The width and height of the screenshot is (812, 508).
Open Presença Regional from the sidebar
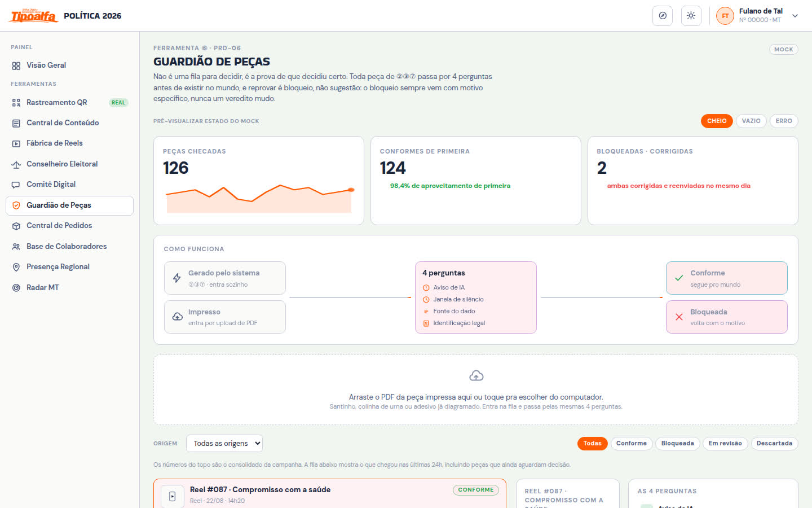[69, 267]
